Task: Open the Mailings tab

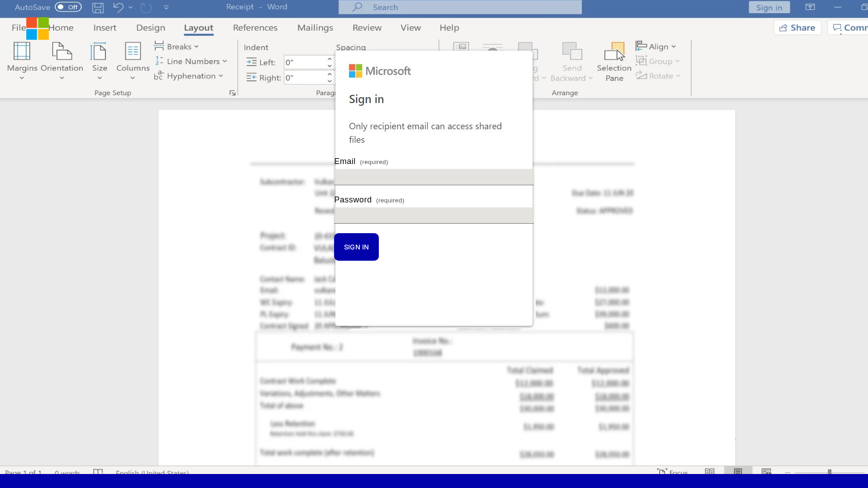Action: tap(315, 28)
